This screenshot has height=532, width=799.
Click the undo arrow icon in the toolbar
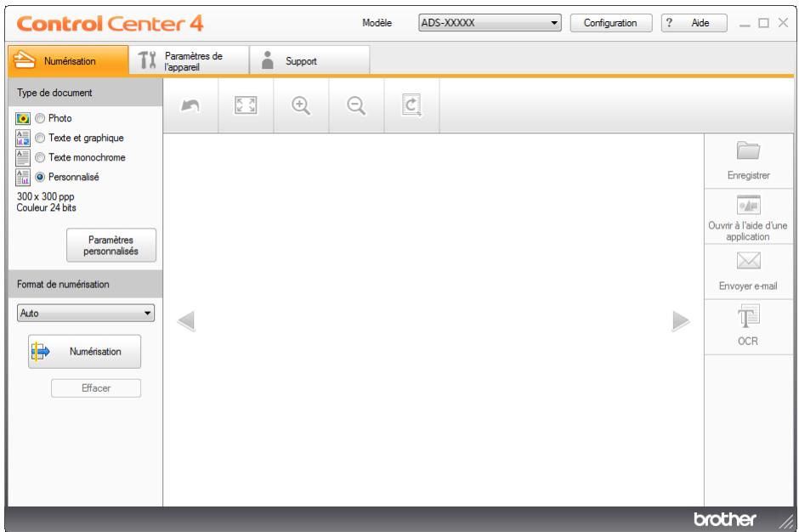coord(190,106)
